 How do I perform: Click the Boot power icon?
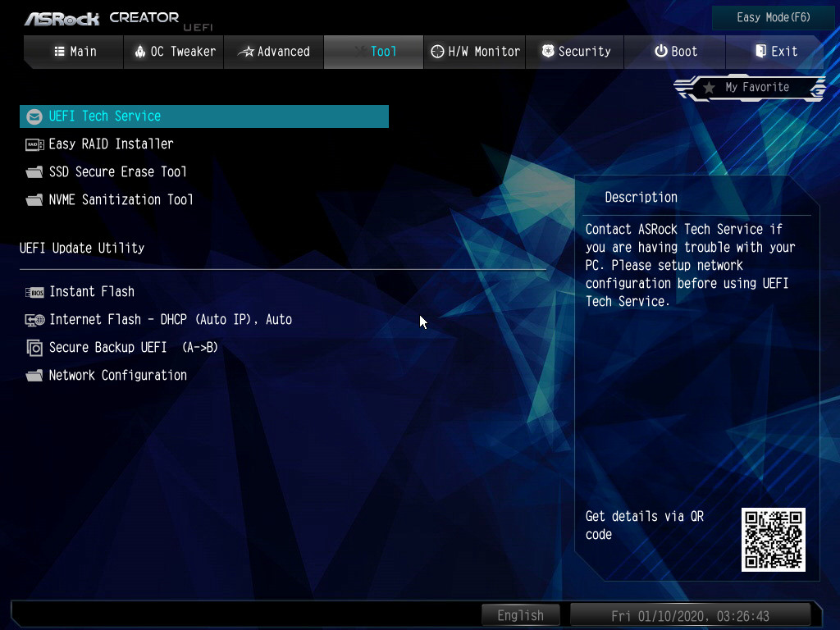661,51
